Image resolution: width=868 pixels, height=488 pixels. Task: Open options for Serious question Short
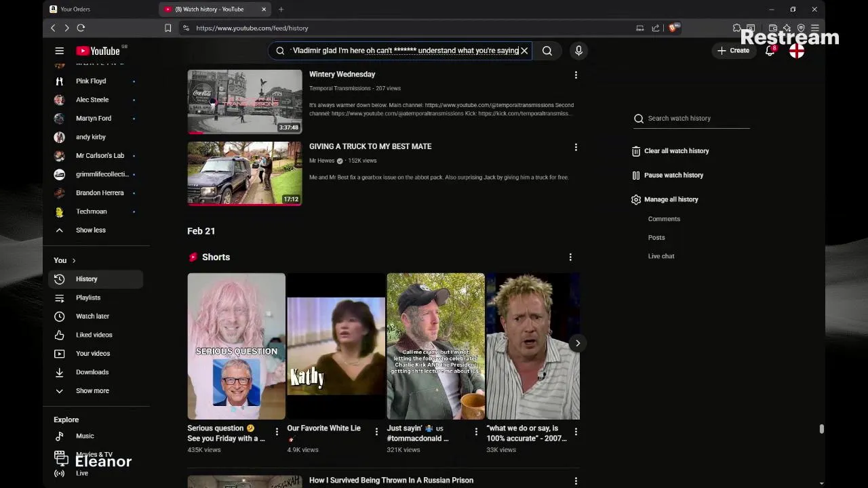coord(277,432)
